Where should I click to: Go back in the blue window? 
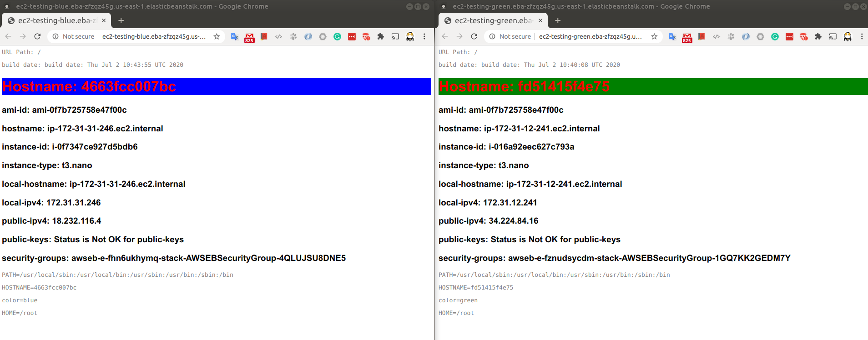click(8, 36)
